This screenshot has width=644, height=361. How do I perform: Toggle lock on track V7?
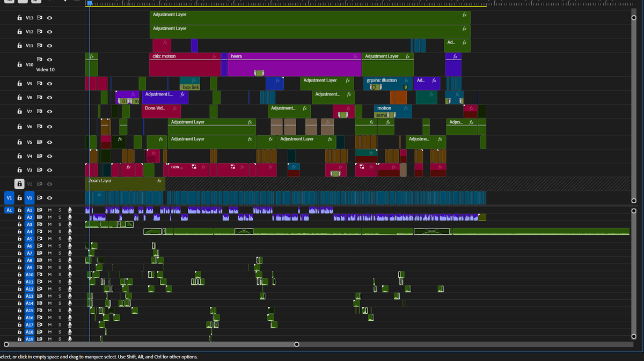(x=19, y=112)
